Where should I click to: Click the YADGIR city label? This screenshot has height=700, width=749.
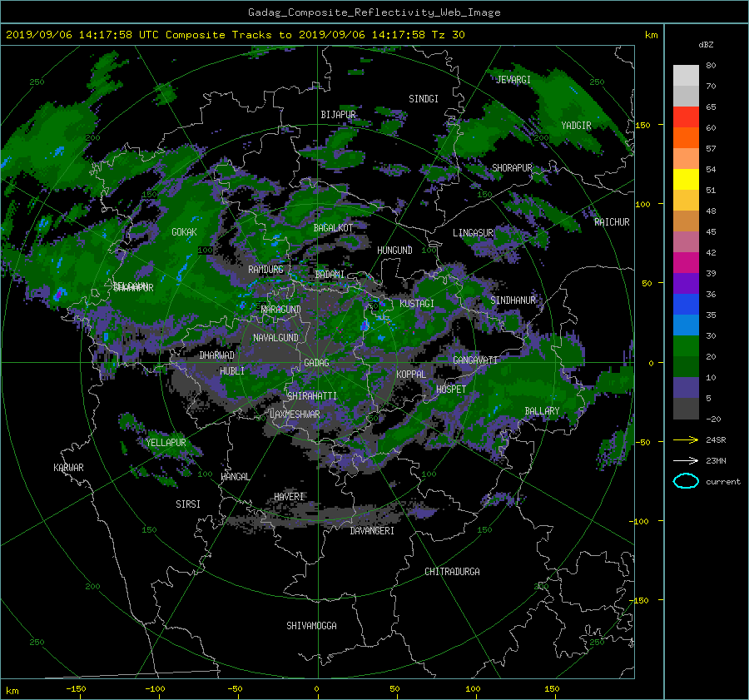point(576,126)
